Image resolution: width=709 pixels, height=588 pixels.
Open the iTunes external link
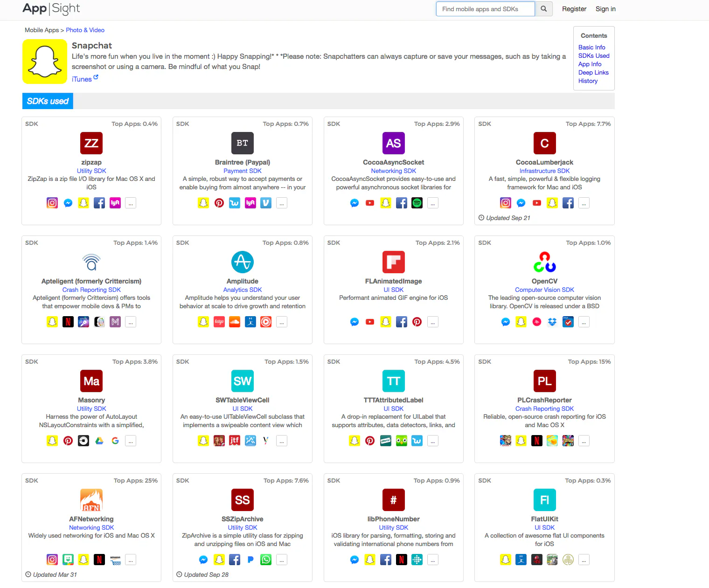pos(85,79)
